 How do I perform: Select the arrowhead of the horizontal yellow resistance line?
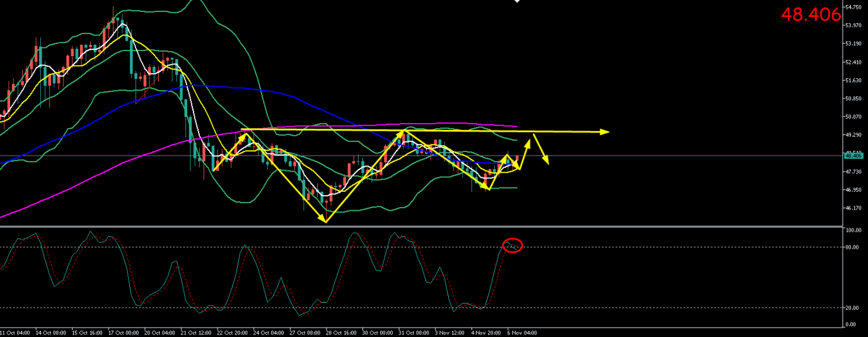tap(605, 132)
